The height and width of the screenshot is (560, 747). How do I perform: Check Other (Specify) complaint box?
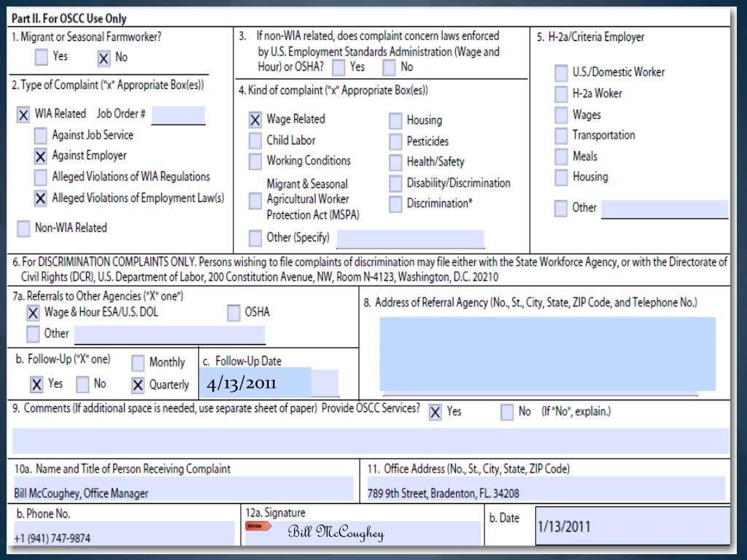(255, 238)
